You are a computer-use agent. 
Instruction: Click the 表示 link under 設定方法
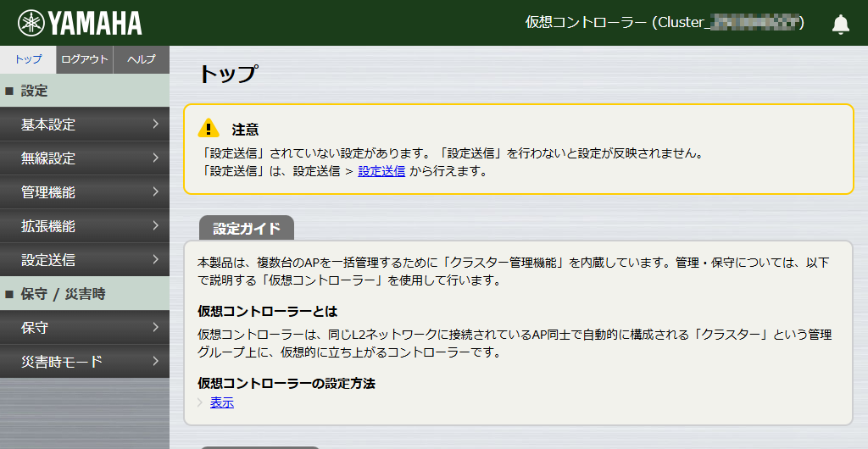click(222, 403)
